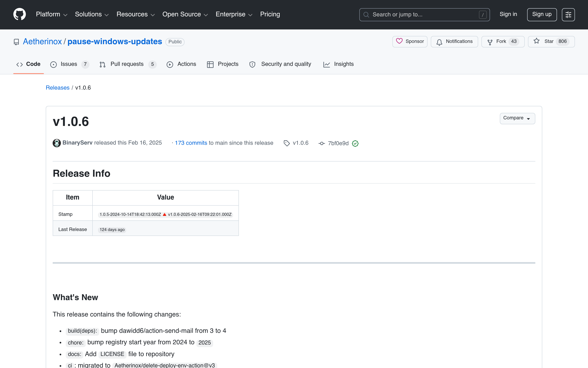This screenshot has height=368, width=588.
Task: Click the Projects table icon
Action: [x=210, y=64]
